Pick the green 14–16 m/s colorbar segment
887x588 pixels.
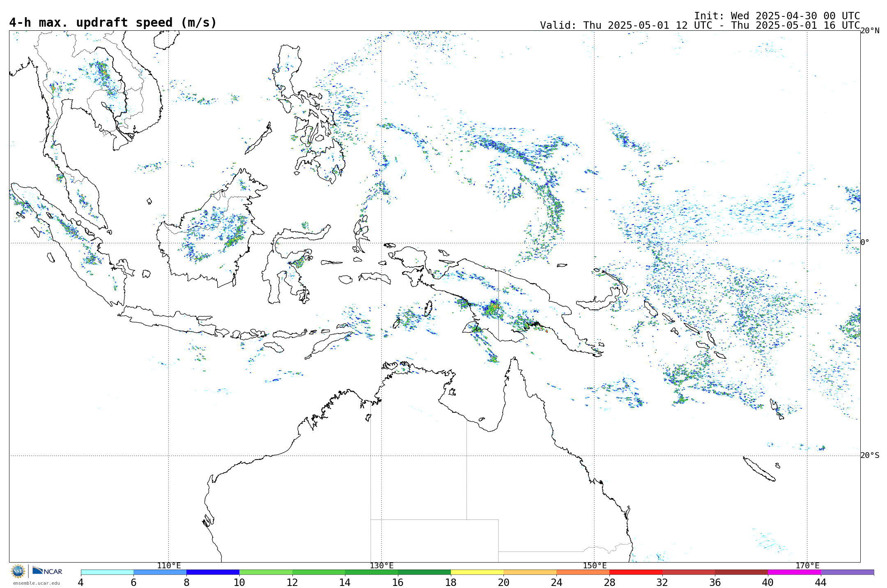[372, 572]
